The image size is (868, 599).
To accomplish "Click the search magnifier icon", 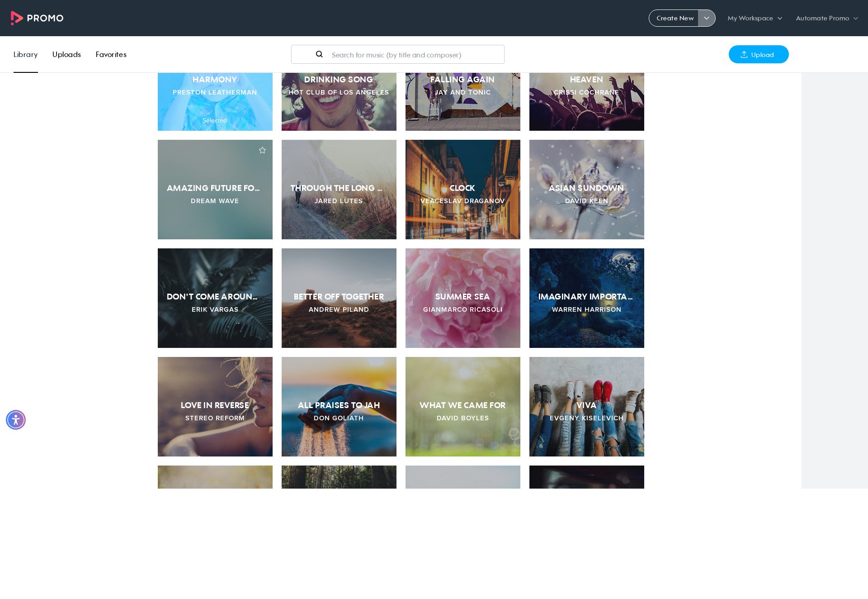I will coord(319,54).
